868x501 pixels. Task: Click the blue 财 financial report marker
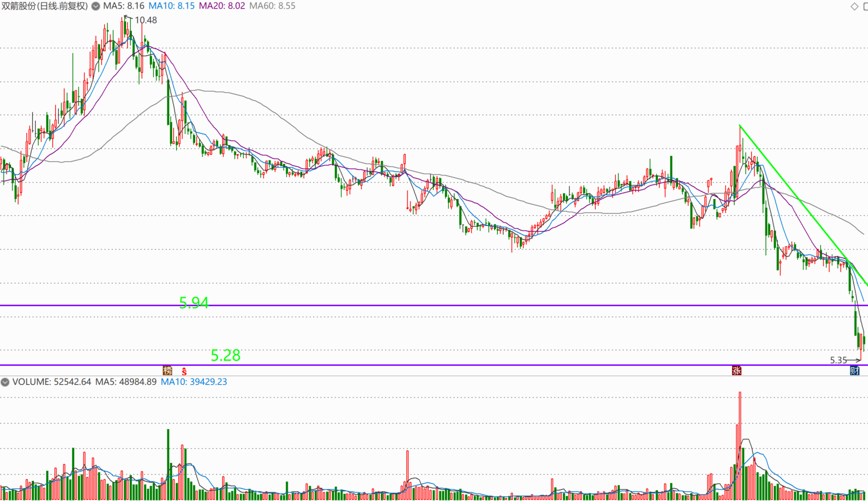point(855,370)
